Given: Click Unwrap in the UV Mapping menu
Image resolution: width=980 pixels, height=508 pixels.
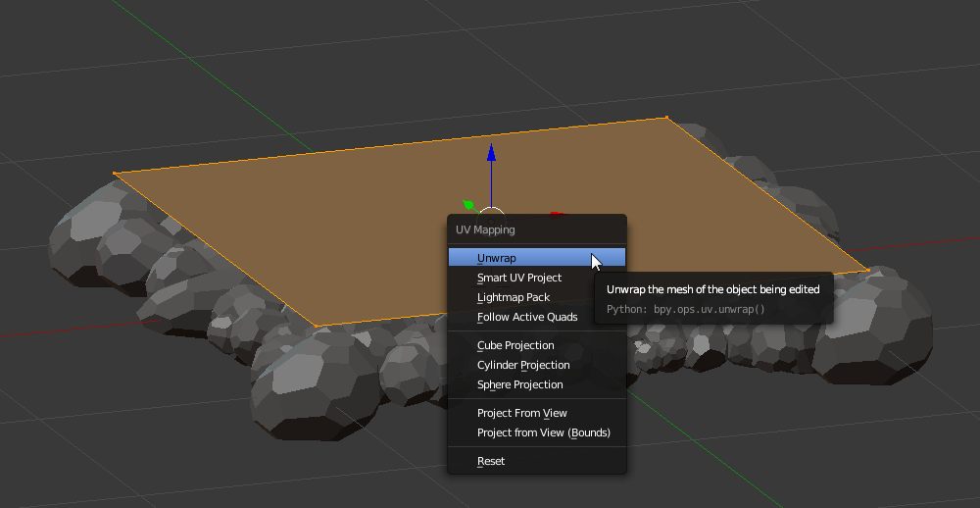Looking at the screenshot, I should coord(497,259).
